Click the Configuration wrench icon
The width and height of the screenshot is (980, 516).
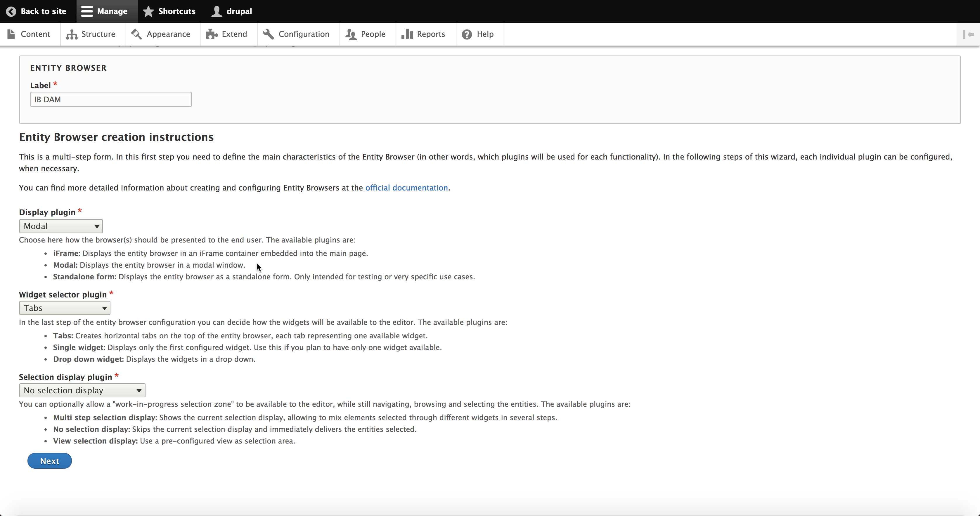click(x=269, y=34)
